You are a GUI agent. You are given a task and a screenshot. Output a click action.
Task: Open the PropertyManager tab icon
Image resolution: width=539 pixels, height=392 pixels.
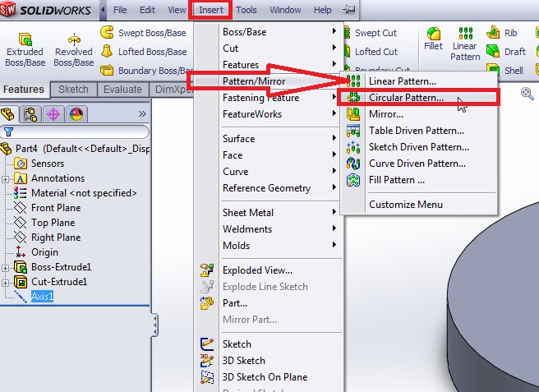[x=30, y=114]
